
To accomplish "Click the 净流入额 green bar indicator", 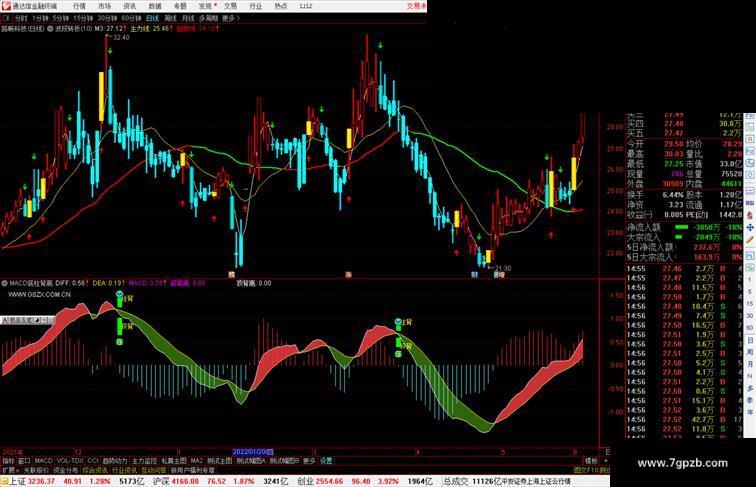I will pos(681,227).
